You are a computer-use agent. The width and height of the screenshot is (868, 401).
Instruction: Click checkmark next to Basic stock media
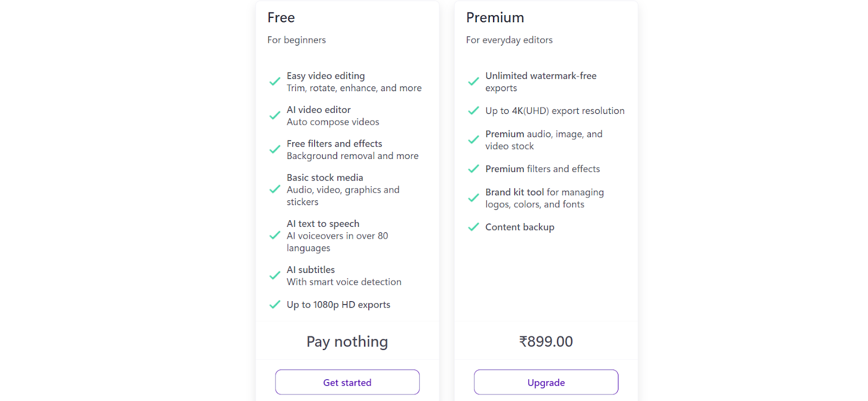click(275, 189)
